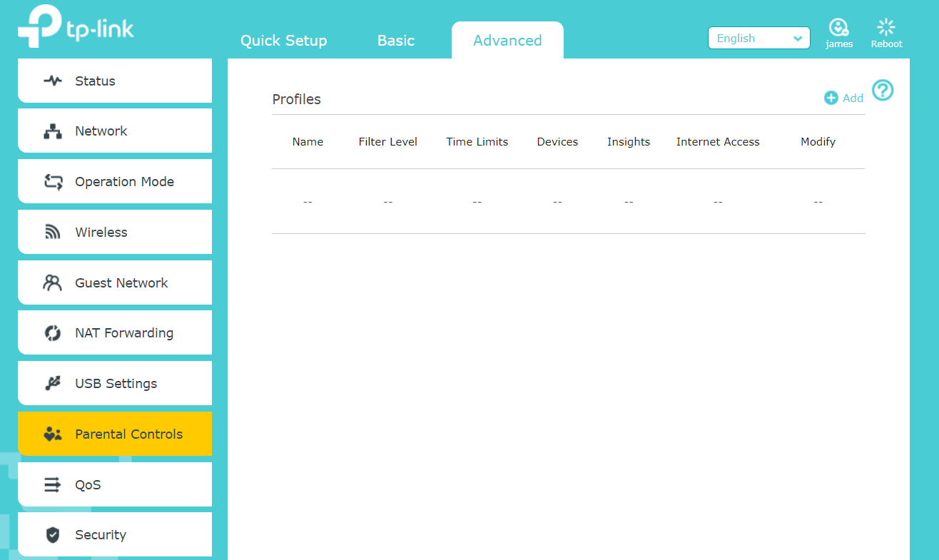This screenshot has width=939, height=560.
Task: Click the Status pulse icon in sidebar
Action: (53, 81)
